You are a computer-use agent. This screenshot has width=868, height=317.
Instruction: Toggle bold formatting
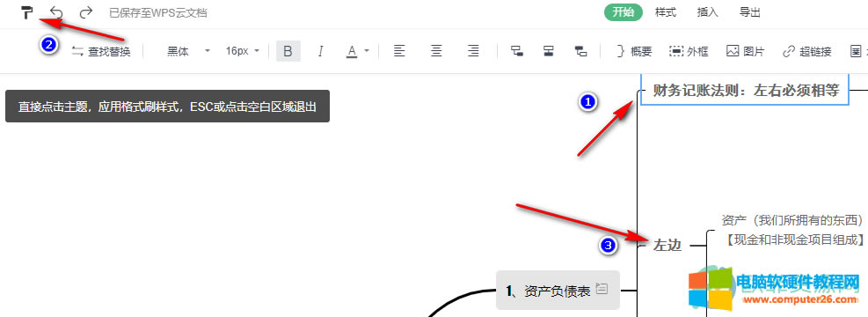coord(288,52)
